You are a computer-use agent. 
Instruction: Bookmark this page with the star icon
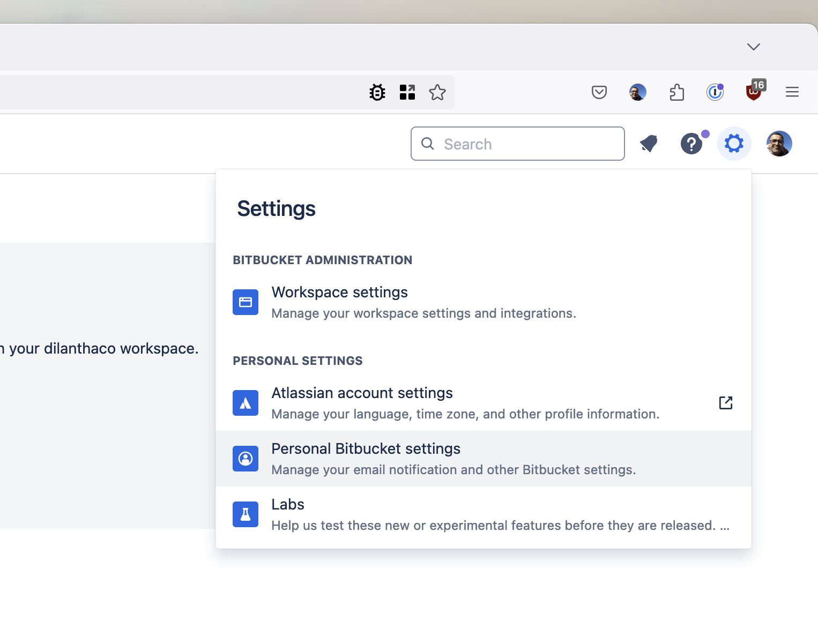click(x=437, y=92)
